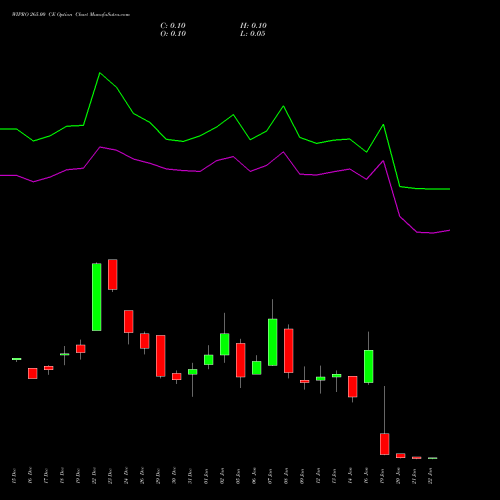Select the long red 29 Dec candlestick

[161, 356]
